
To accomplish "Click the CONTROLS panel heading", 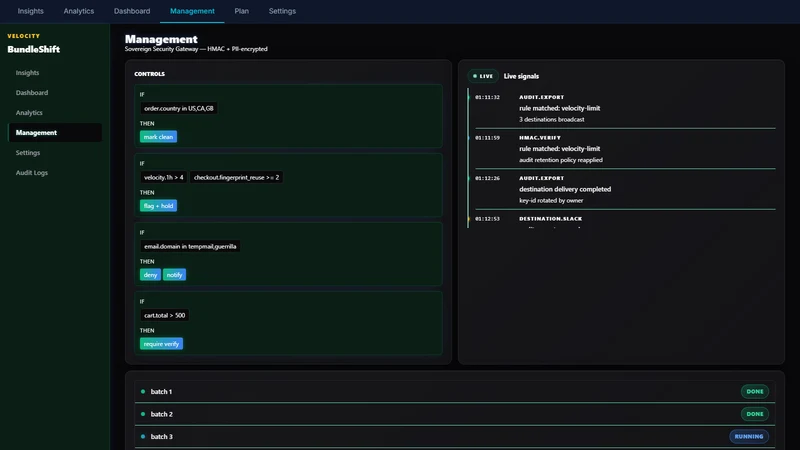I will point(149,74).
